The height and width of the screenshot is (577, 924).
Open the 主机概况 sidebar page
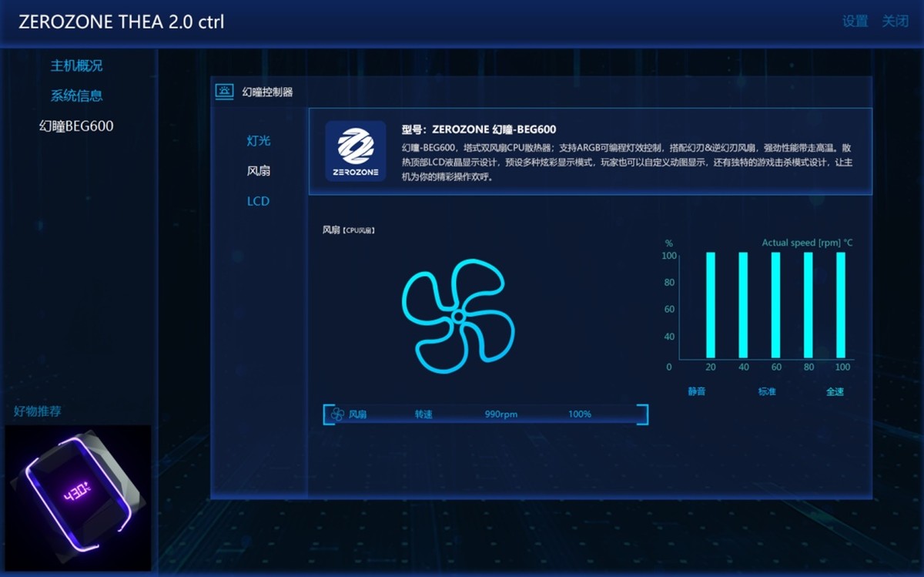point(76,65)
